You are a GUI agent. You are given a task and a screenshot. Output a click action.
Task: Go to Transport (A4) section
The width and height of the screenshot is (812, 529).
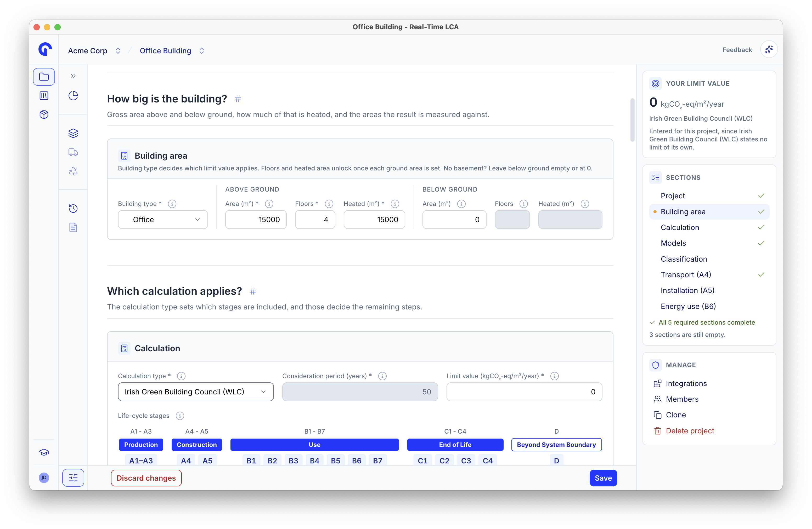pyautogui.click(x=709, y=275)
